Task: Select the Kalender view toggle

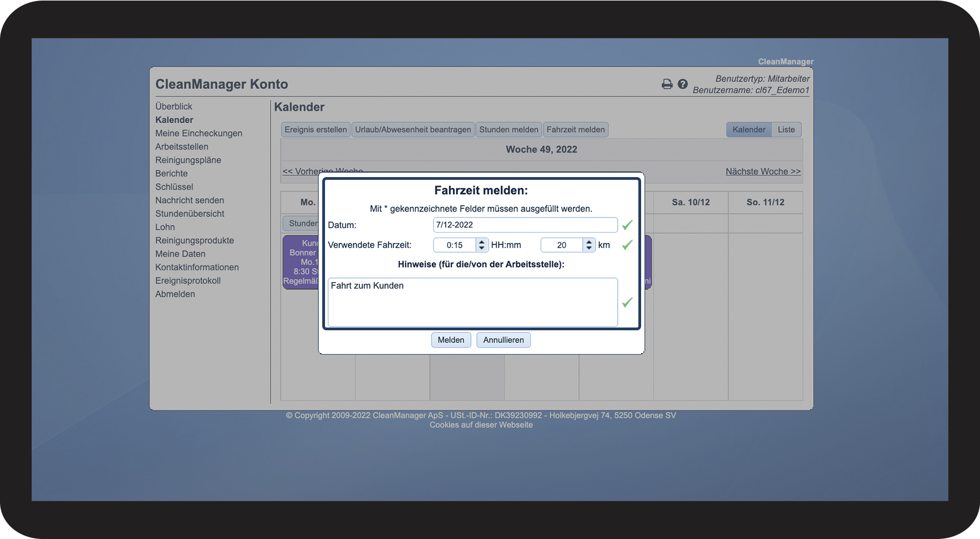Action: (748, 129)
